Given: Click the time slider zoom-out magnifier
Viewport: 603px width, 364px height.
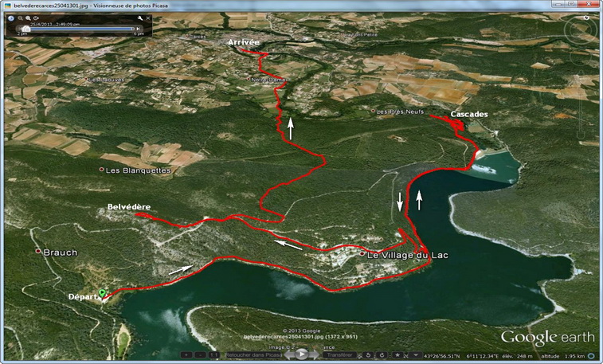Looking at the screenshot, I should 20,17.
